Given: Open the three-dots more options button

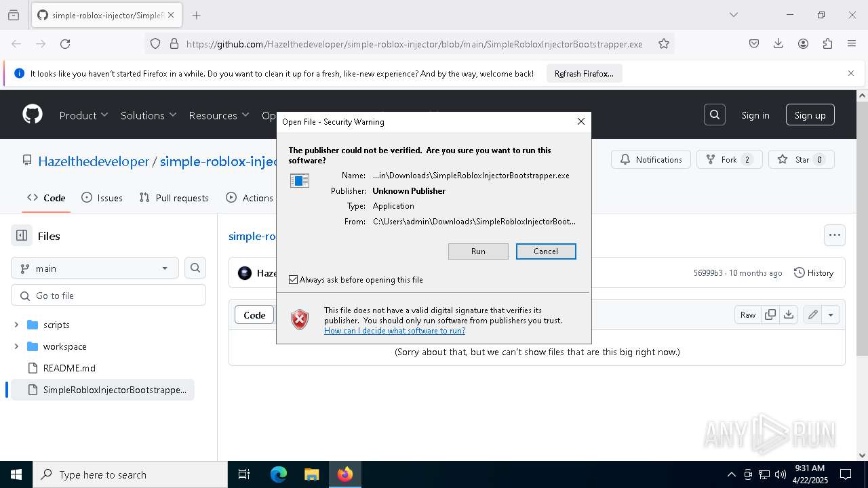Looking at the screenshot, I should click(x=835, y=235).
